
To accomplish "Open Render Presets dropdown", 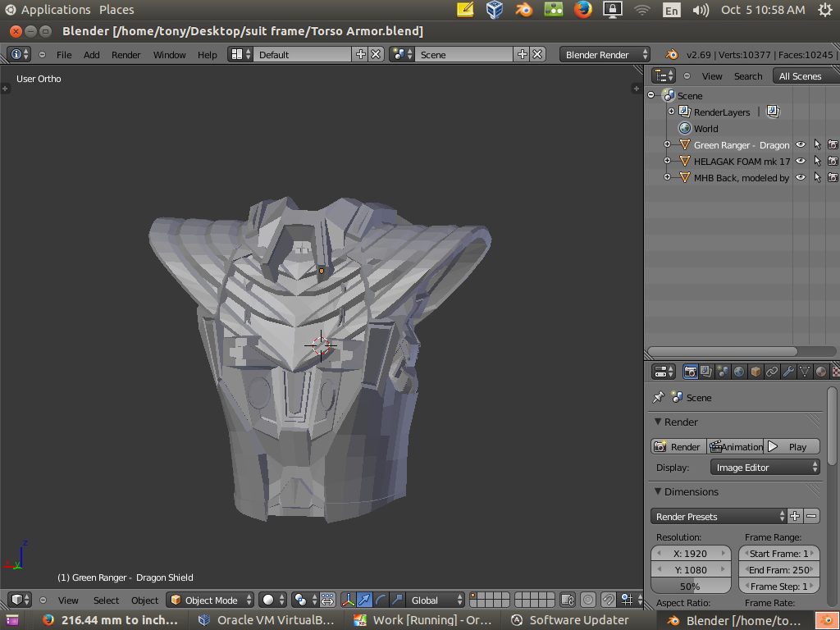I will coord(719,517).
